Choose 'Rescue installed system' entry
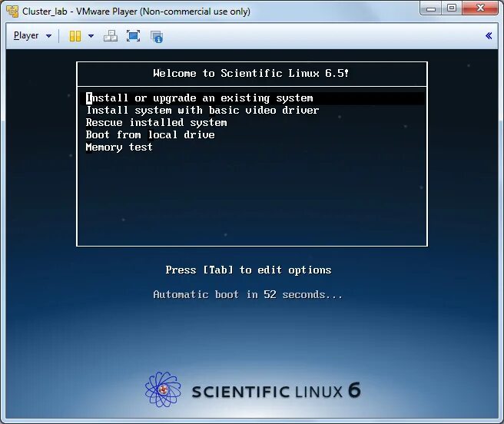 point(156,122)
